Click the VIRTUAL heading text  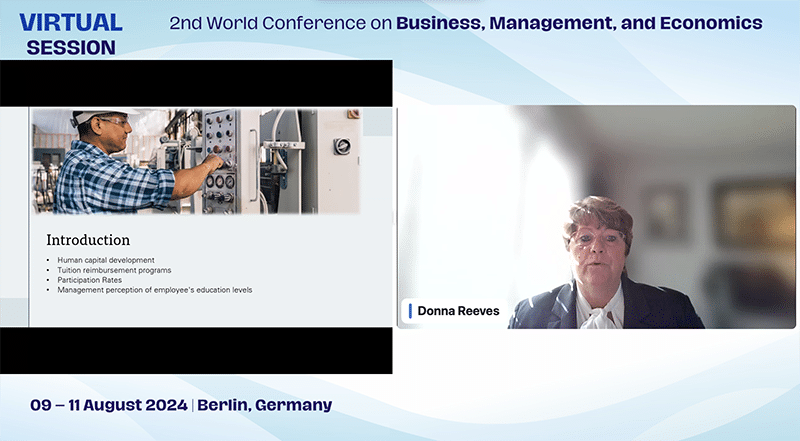[70, 22]
